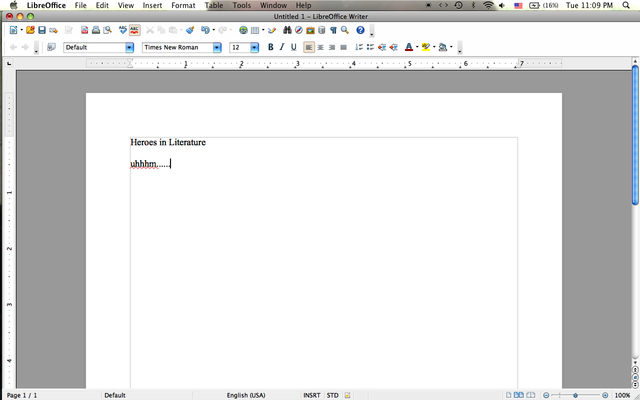Set Justified paragraph alignment
The width and height of the screenshot is (640, 400).
(343, 47)
